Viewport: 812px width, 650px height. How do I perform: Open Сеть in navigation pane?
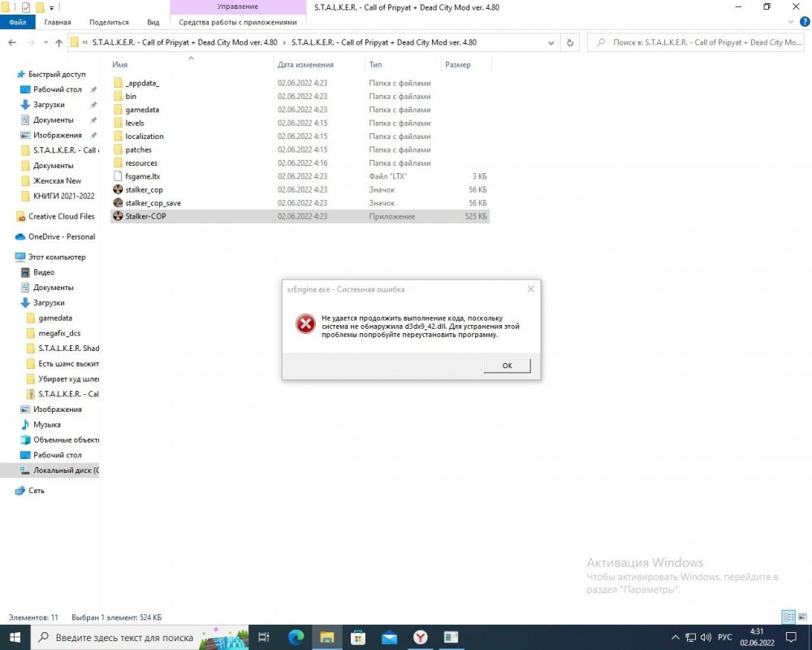[x=36, y=491]
